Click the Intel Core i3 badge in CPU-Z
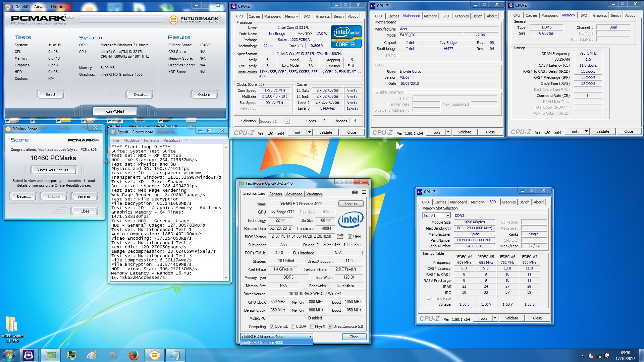Viewport: 644px width, 362px height. [x=346, y=37]
